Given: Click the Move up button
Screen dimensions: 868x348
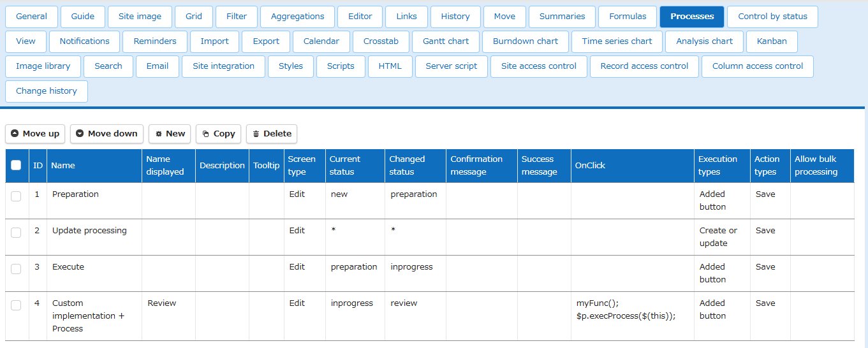Looking at the screenshot, I should coord(35,134).
